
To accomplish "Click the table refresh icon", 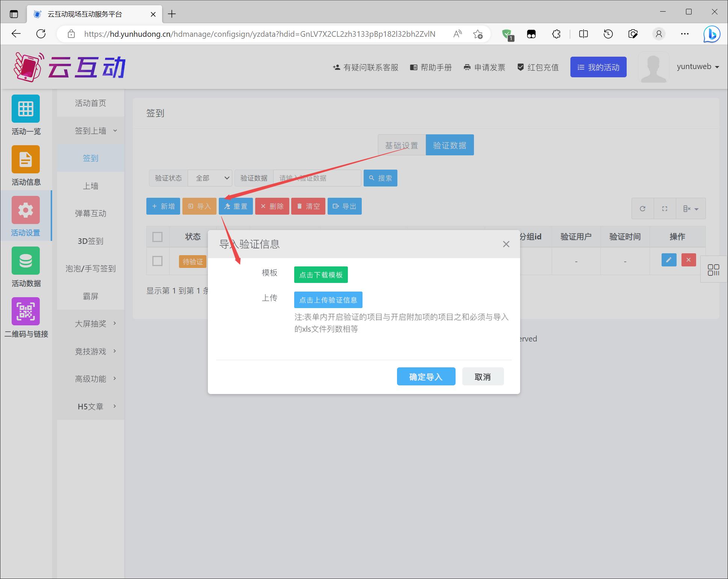I will click(x=642, y=209).
